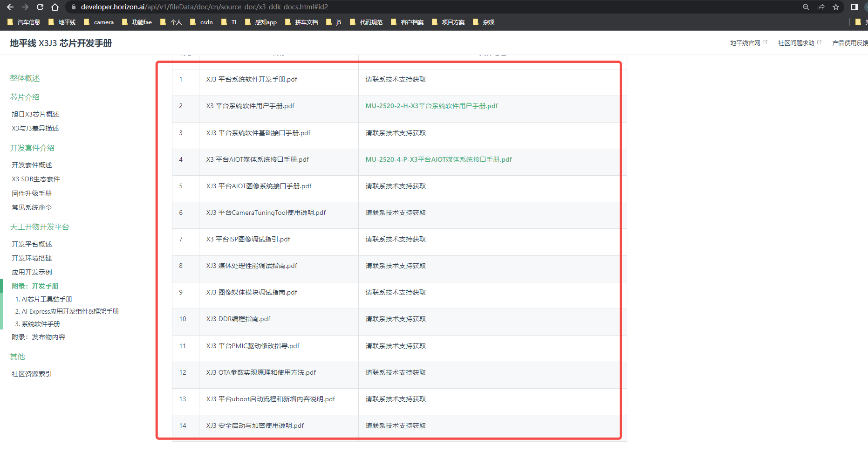Expand the 天工开物开发平台 sidebar section
Image resolution: width=868 pixels, height=453 pixels.
[x=40, y=227]
